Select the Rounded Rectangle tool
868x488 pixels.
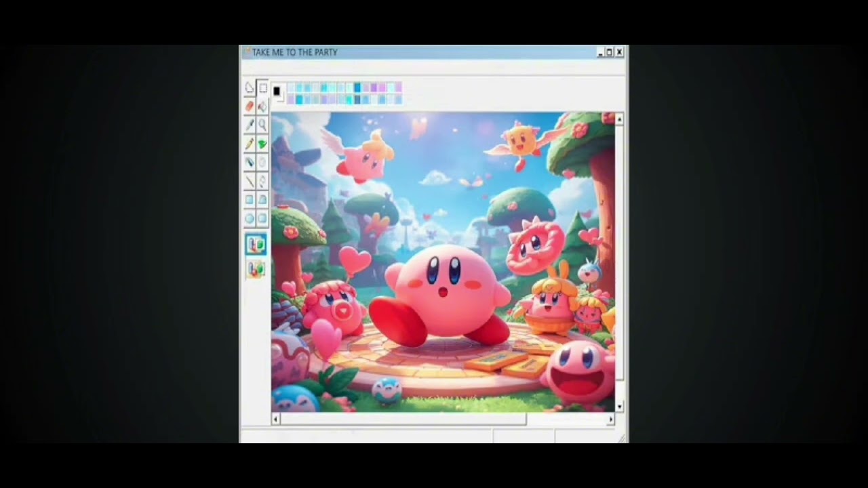coord(262,218)
